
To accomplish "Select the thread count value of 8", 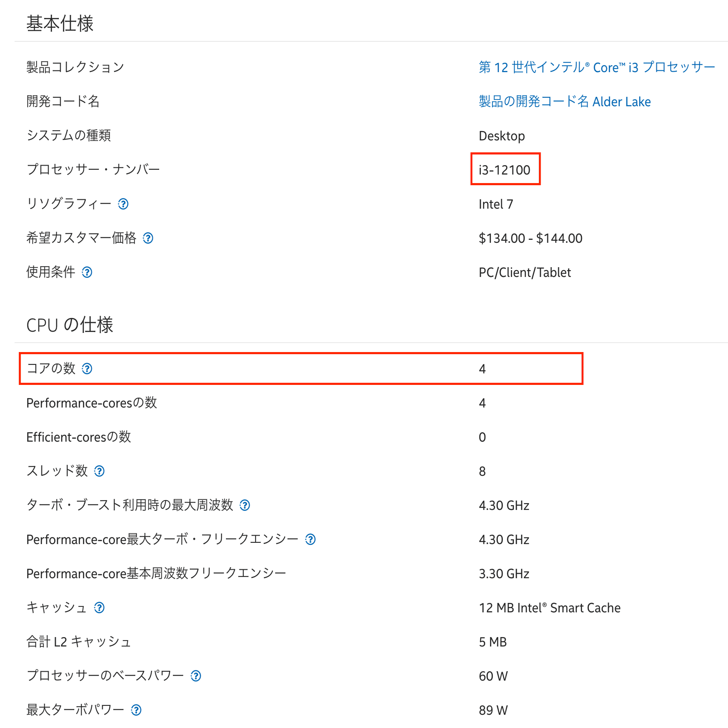I will (x=482, y=471).
